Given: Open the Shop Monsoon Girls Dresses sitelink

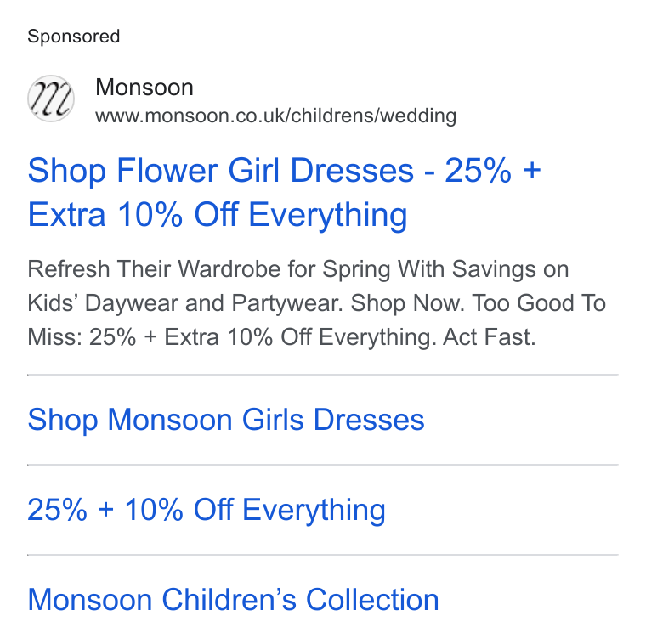Looking at the screenshot, I should (226, 420).
